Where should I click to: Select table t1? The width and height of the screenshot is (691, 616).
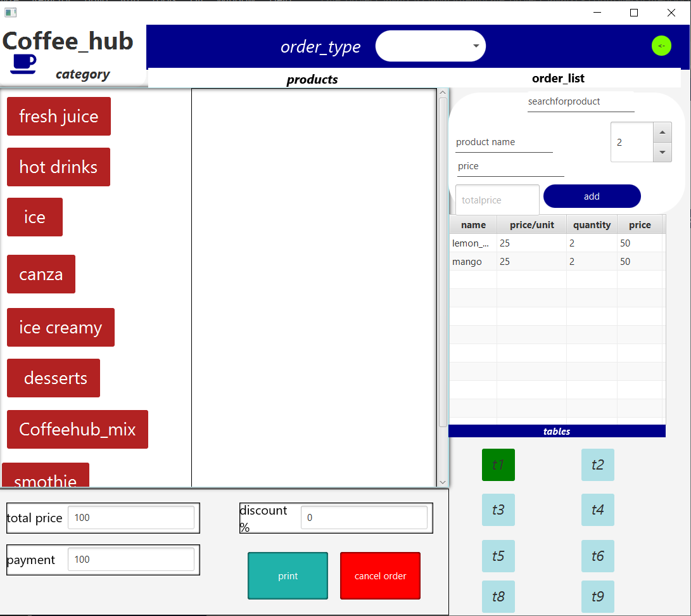tap(498, 465)
